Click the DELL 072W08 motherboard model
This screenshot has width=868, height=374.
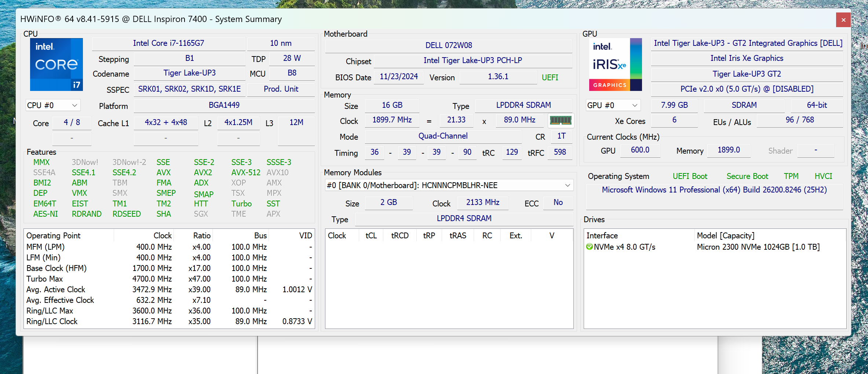(x=449, y=45)
